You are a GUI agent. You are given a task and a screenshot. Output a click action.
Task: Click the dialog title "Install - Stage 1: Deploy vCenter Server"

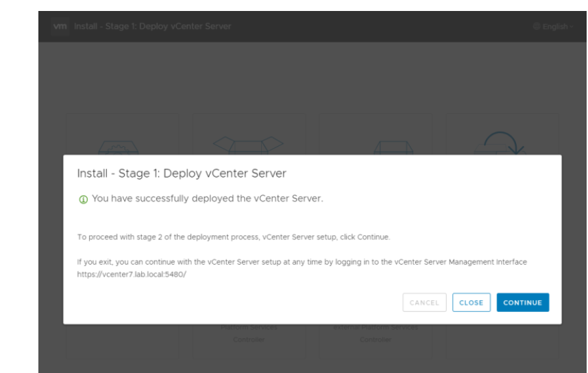point(182,173)
